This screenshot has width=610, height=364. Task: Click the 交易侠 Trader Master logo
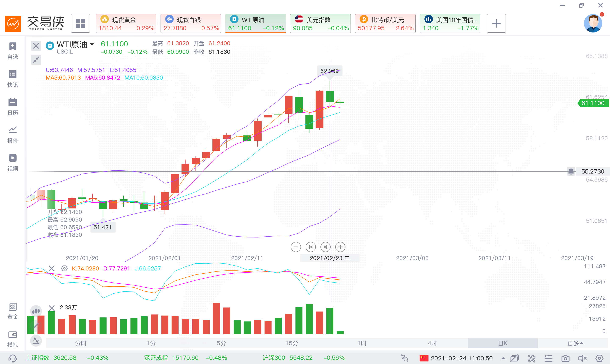(x=35, y=23)
